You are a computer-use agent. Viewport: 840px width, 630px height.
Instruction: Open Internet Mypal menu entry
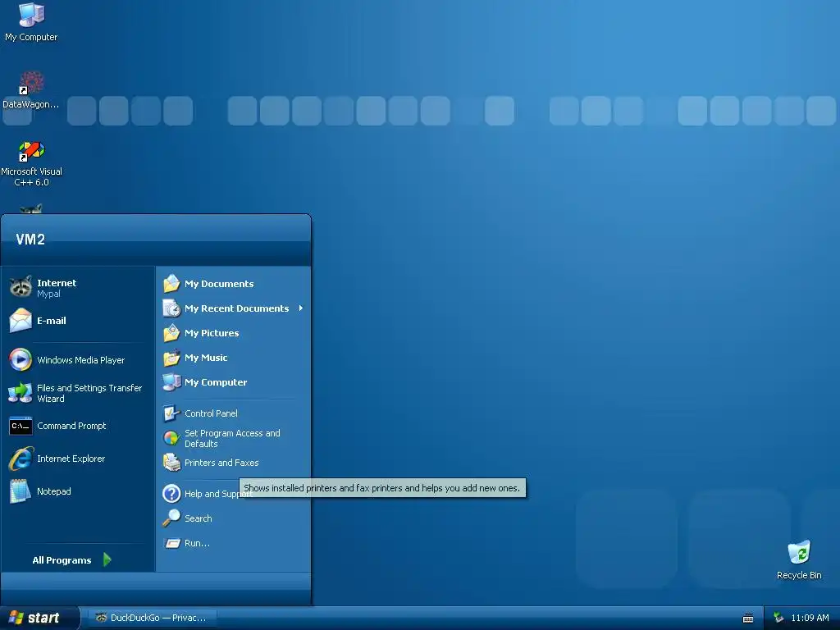78,288
